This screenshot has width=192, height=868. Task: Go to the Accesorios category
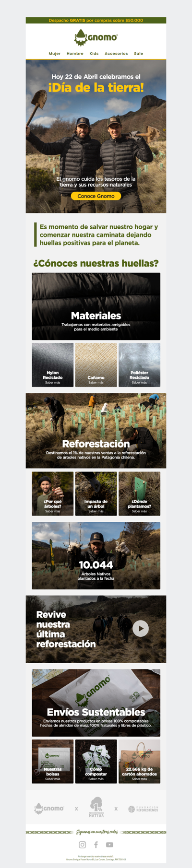click(116, 54)
